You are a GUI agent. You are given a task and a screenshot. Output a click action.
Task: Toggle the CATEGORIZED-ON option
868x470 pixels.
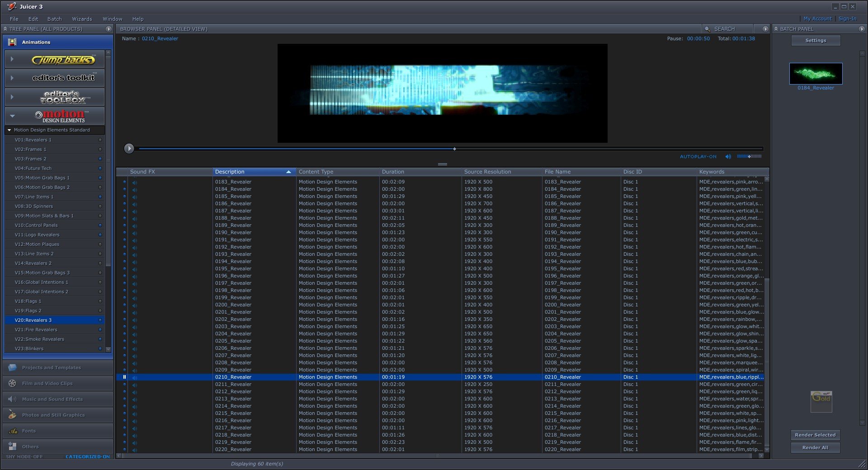click(x=87, y=456)
